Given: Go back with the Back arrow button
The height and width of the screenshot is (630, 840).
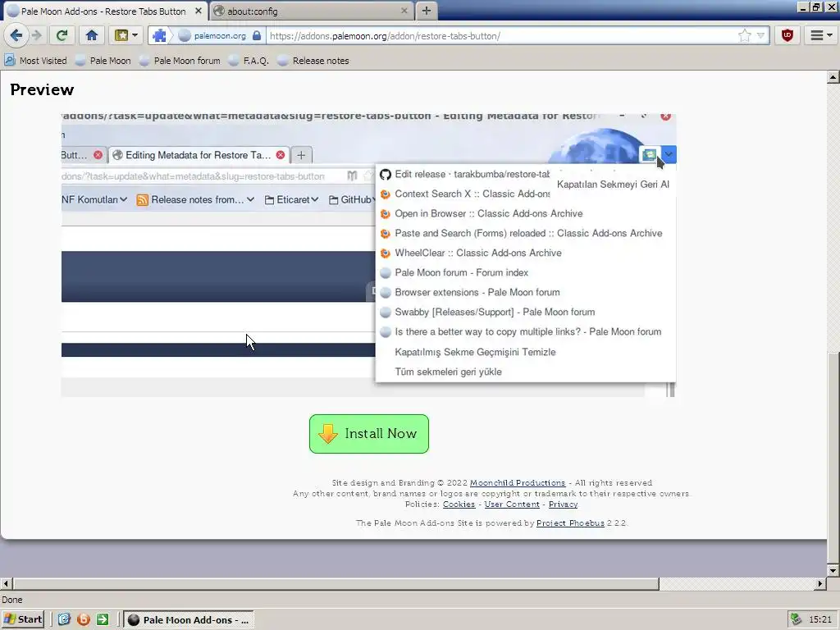Looking at the screenshot, I should 16,36.
